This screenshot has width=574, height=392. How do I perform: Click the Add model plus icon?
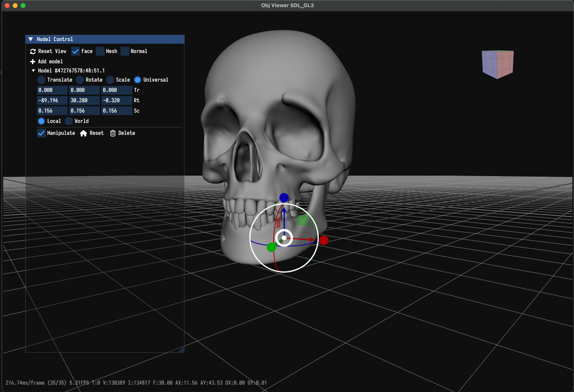(33, 62)
